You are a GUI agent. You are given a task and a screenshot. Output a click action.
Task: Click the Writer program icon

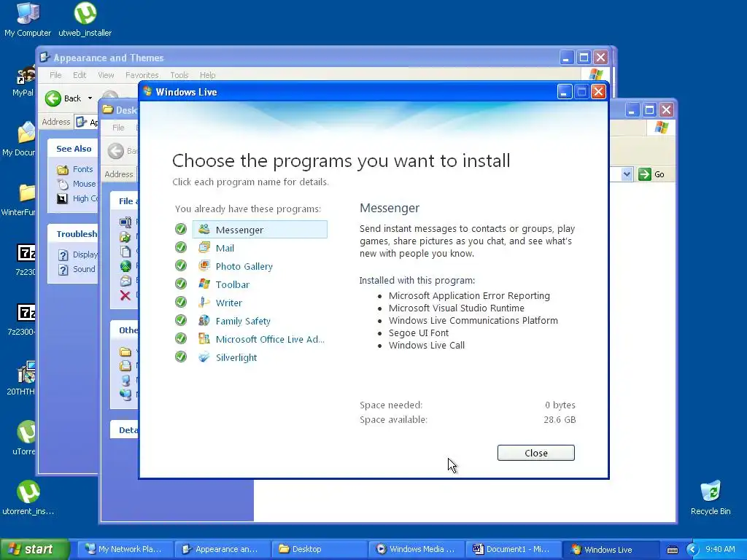click(204, 302)
